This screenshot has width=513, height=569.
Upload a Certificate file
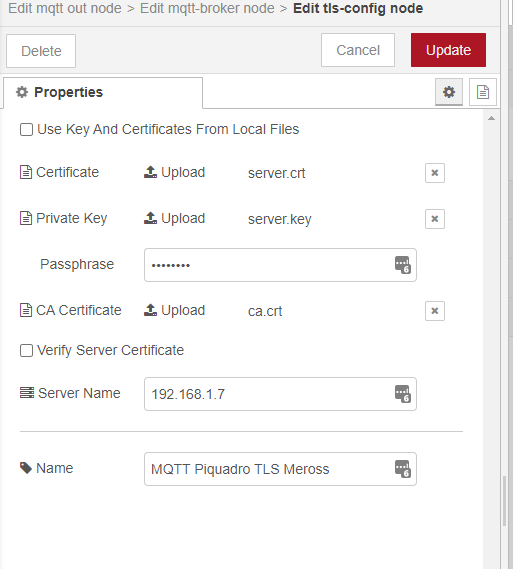(x=175, y=172)
